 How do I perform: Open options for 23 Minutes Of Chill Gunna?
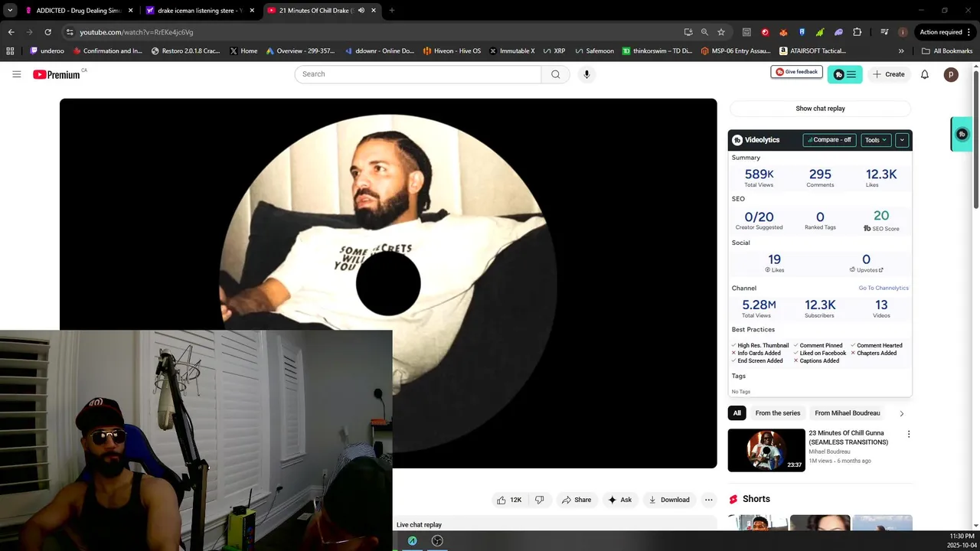pos(909,434)
